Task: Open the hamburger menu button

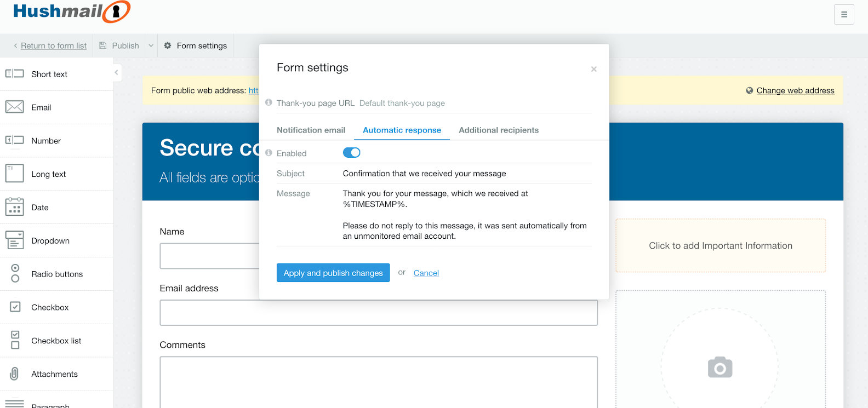Action: (844, 15)
